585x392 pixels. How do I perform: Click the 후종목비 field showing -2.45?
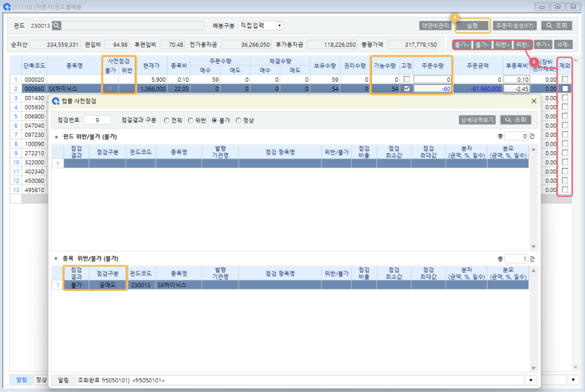[x=517, y=89]
